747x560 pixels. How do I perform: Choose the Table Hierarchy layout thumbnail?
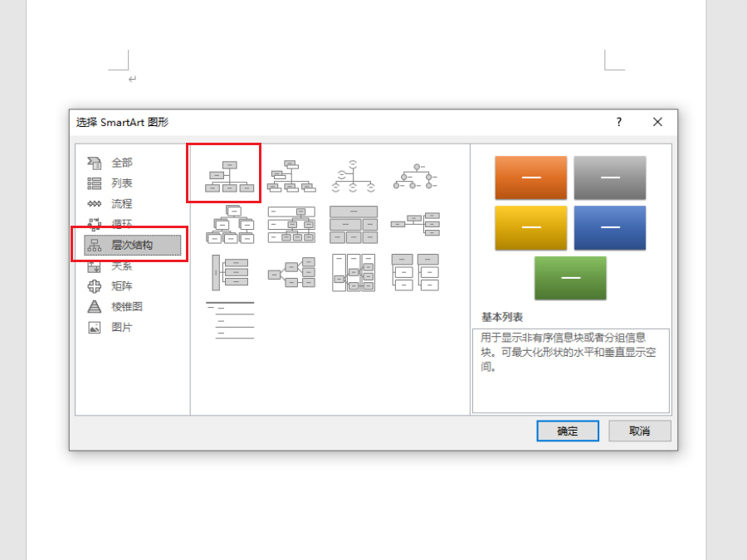click(354, 225)
